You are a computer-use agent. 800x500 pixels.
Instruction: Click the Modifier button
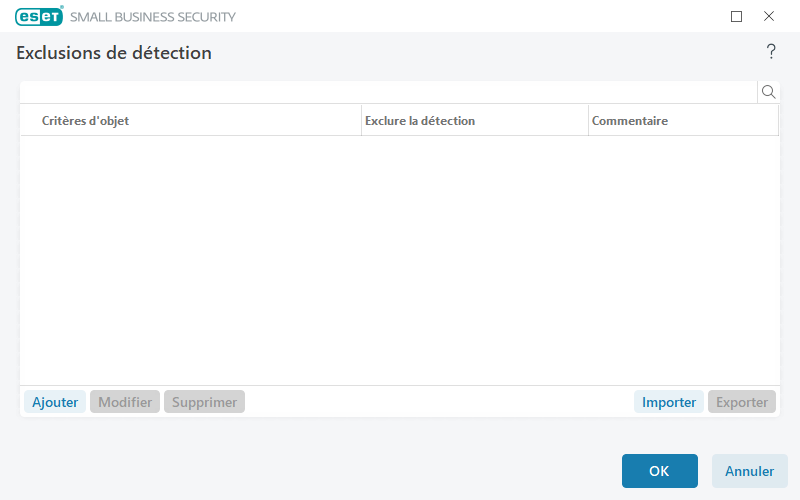tap(125, 402)
